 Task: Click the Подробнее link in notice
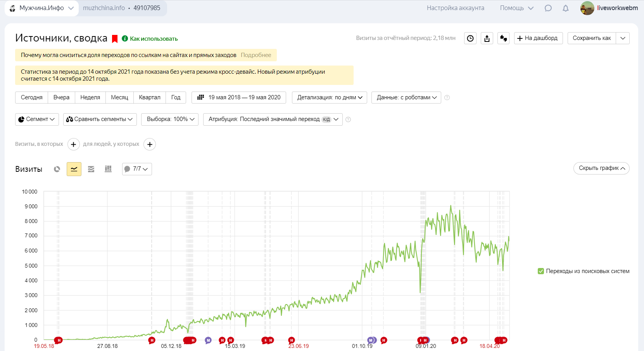click(x=256, y=55)
